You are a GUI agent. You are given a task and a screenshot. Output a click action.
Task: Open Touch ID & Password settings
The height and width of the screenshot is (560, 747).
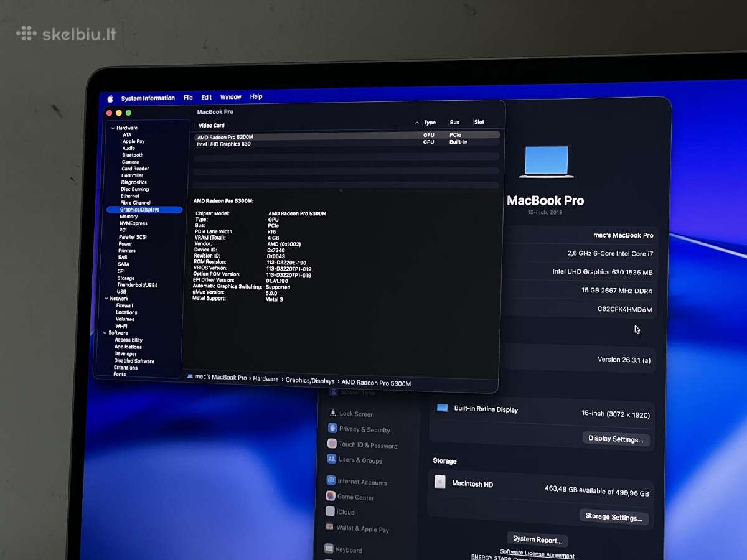(368, 445)
